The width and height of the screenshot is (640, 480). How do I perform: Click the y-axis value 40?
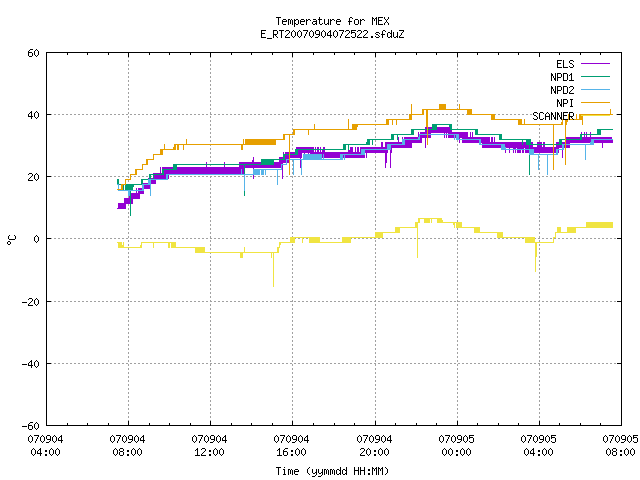point(33,115)
